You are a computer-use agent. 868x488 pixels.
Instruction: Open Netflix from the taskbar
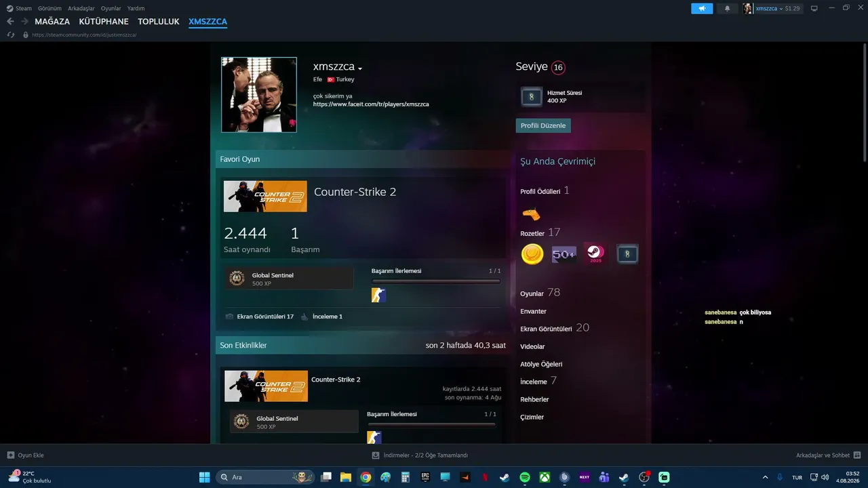tap(485, 477)
